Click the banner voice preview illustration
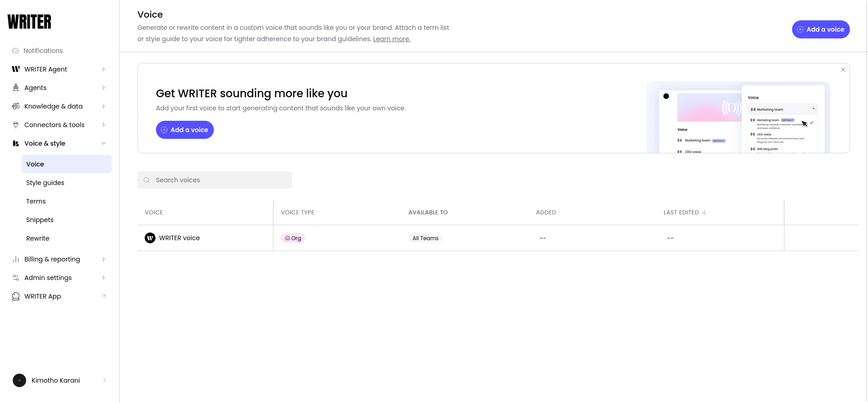868x403 pixels. tap(739, 117)
